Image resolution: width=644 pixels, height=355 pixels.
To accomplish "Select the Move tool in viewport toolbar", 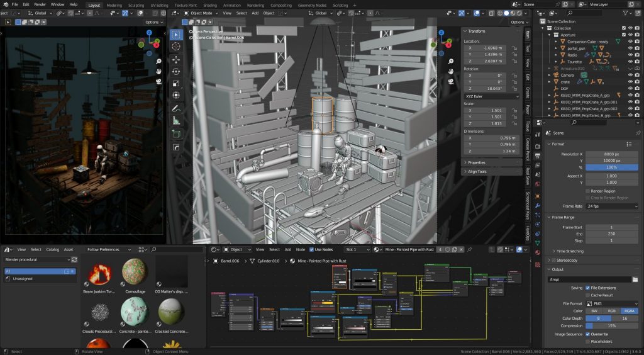I will pos(176,60).
